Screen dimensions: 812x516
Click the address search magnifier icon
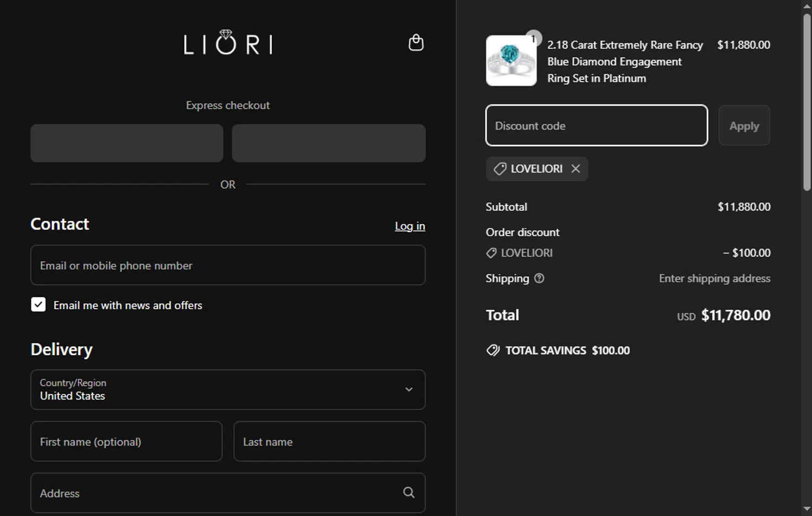(409, 493)
